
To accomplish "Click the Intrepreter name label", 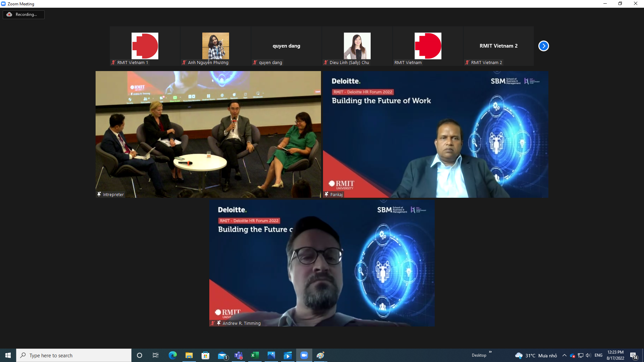I will pos(113,194).
